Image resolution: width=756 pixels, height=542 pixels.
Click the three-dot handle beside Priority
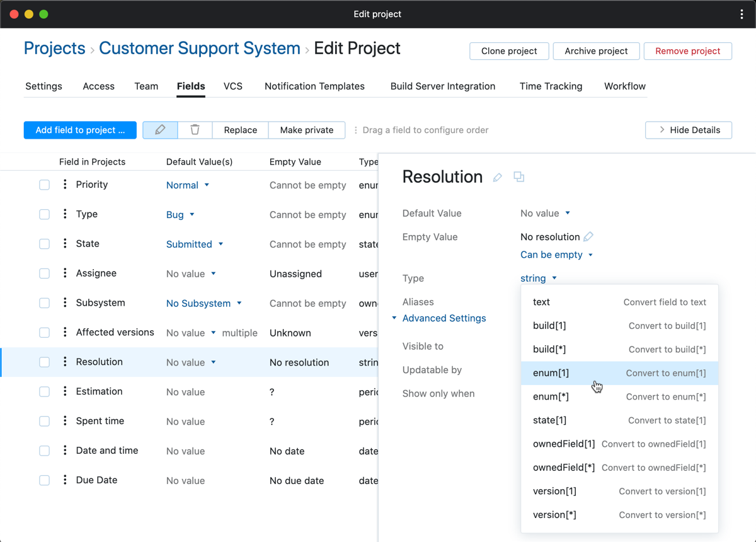coord(65,185)
